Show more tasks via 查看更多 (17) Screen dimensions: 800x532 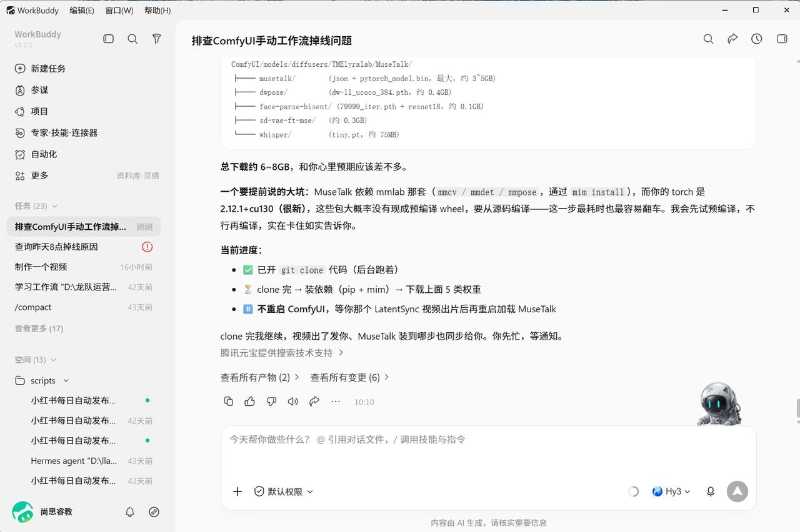(x=39, y=328)
